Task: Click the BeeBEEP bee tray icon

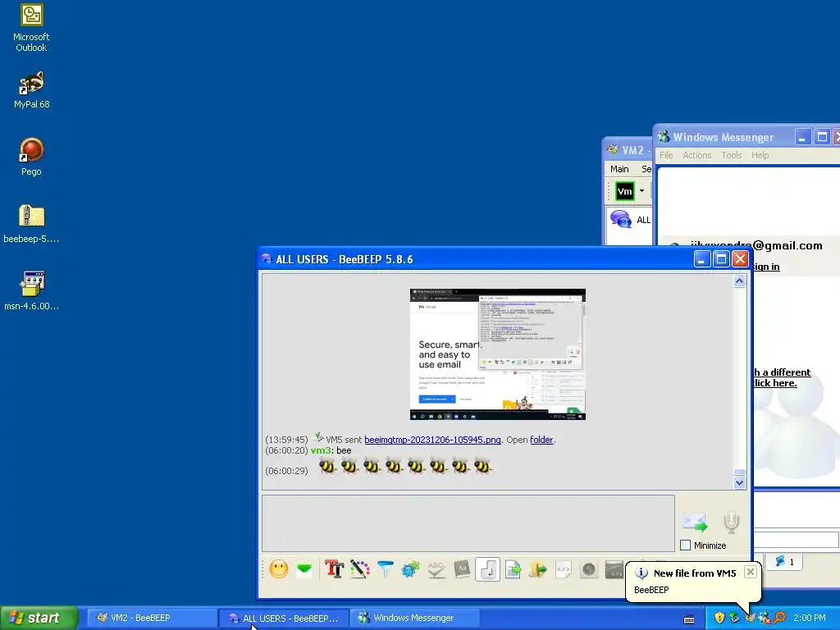Action: pyautogui.click(x=750, y=619)
